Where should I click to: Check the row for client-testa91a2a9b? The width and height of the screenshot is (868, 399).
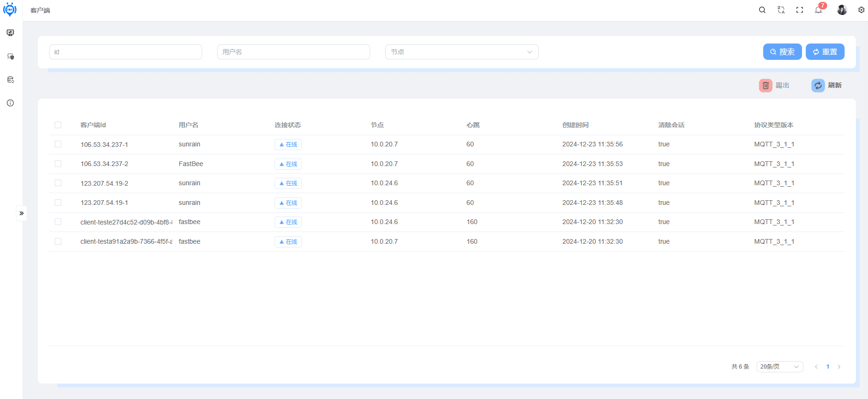[x=58, y=241]
